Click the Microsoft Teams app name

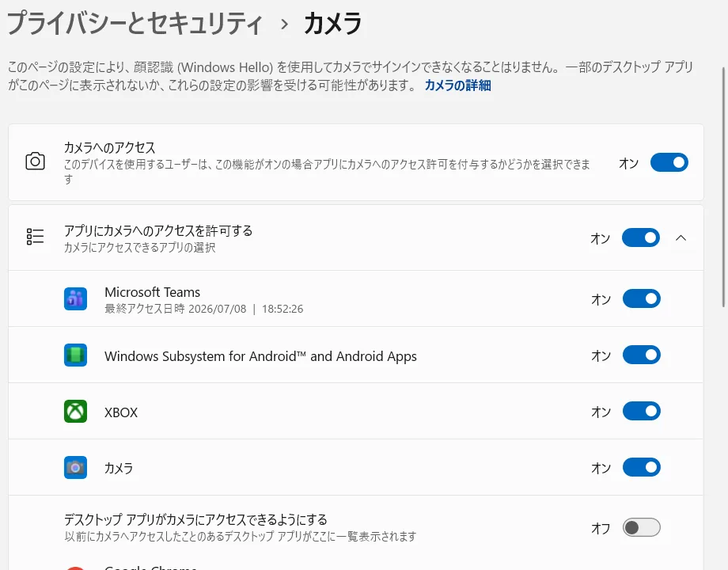click(x=152, y=292)
